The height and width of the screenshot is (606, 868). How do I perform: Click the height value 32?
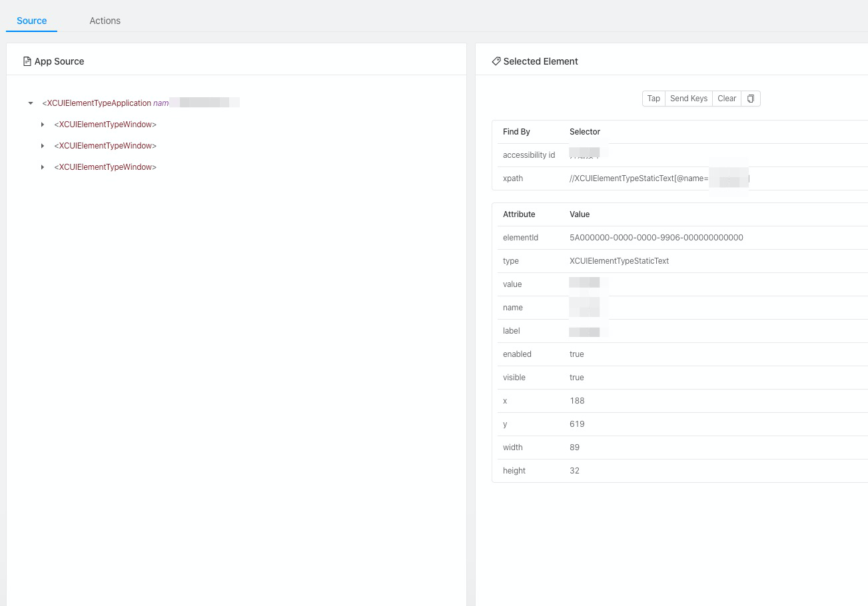574,471
